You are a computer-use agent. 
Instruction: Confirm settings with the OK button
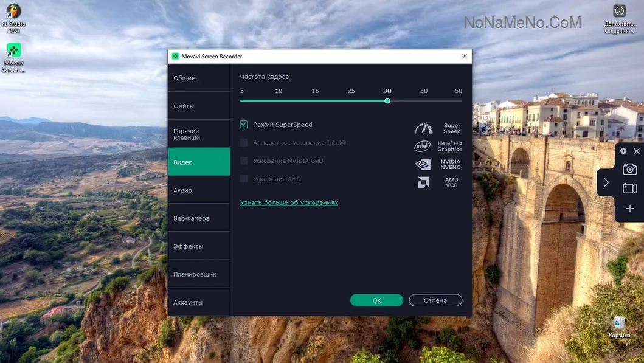[x=376, y=300]
